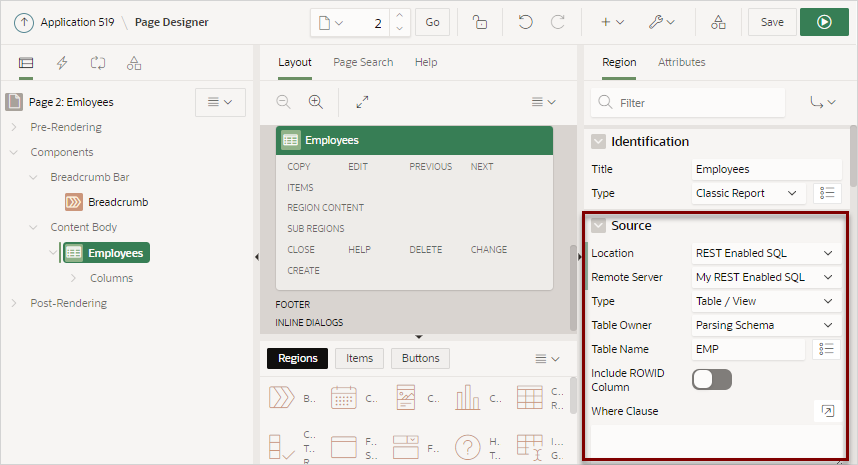Select the Regions gallery tab
Screen dimensions: 858x465
[298, 358]
